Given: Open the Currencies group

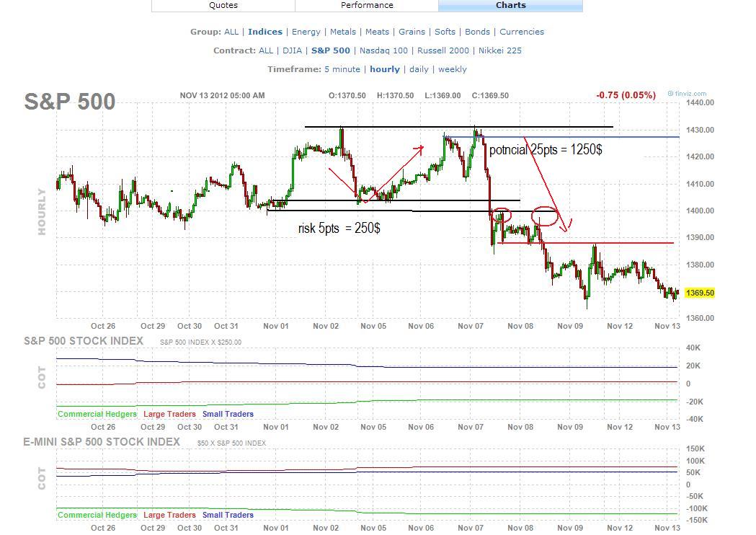Looking at the screenshot, I should pos(522,32).
